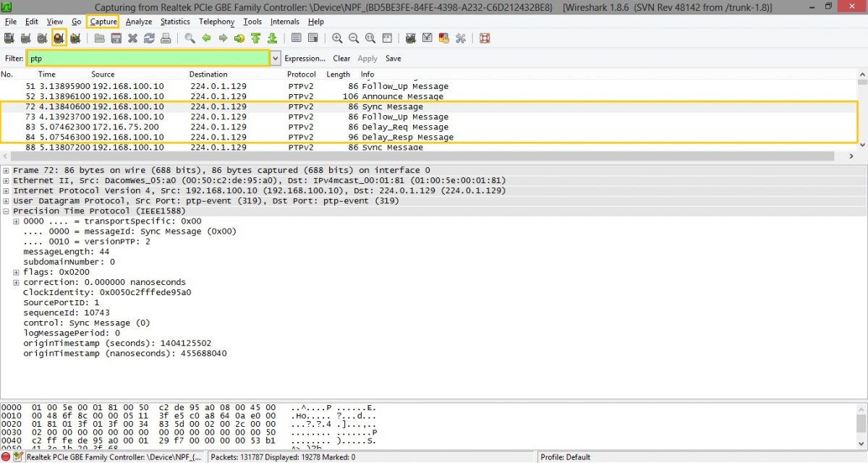The image size is (868, 463).
Task: Open the filter history dropdown
Action: click(274, 58)
